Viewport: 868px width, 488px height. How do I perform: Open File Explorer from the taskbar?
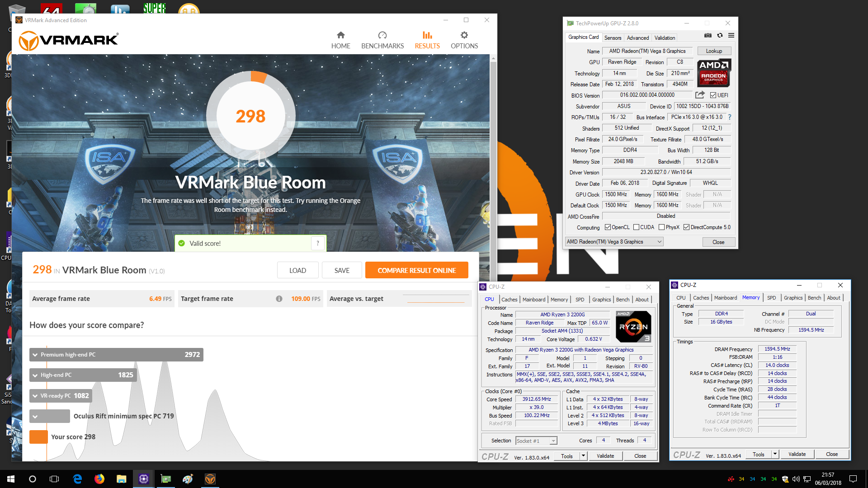click(121, 479)
